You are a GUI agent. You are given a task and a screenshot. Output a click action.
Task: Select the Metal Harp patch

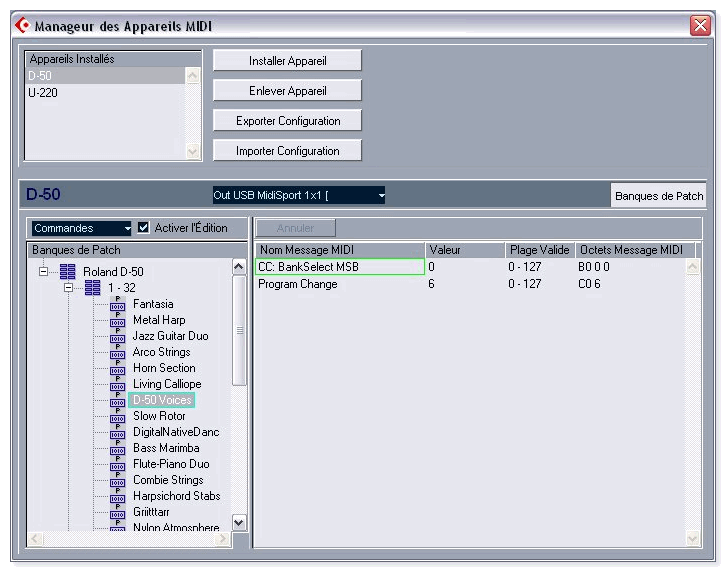tap(159, 320)
